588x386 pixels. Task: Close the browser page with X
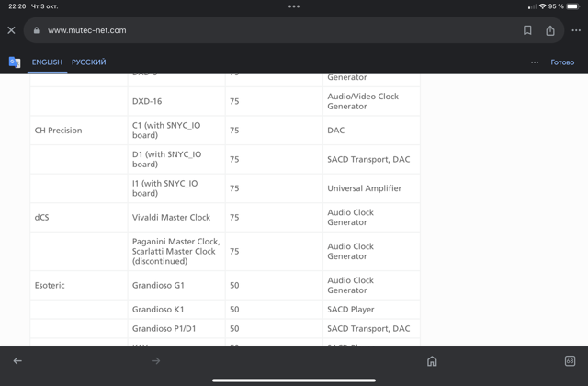click(11, 30)
